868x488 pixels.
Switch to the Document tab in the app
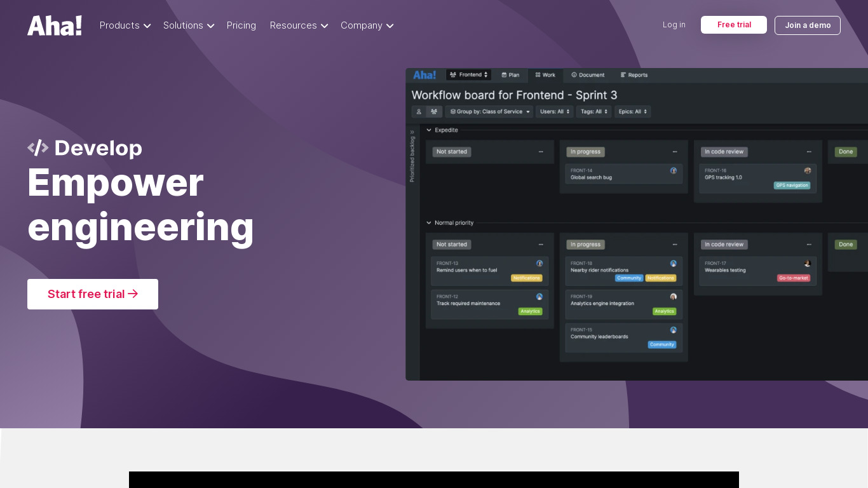point(588,75)
